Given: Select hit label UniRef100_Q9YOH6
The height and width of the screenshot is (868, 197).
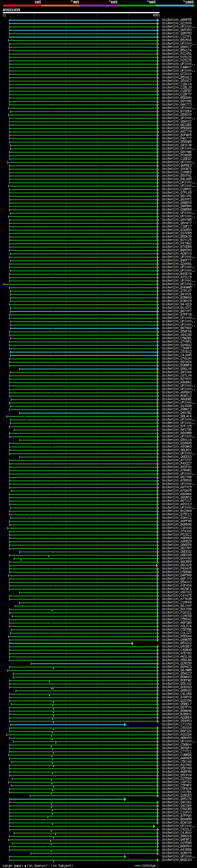Looking at the screenshot, I should pyautogui.click(x=177, y=101).
